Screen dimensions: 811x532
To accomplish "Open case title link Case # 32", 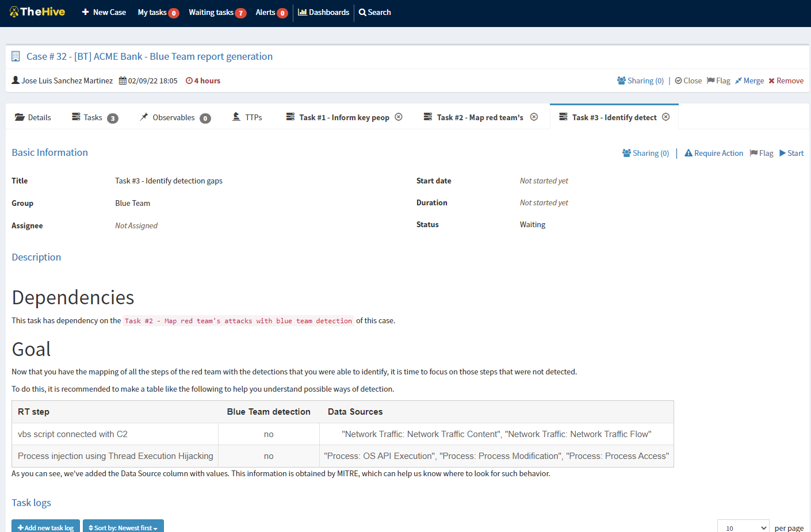I will (x=150, y=56).
